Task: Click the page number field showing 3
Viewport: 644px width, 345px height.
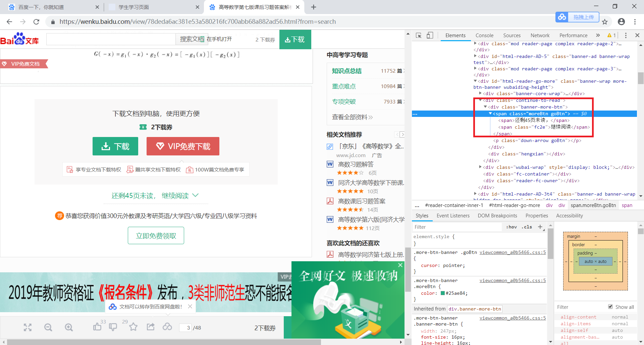Action: tap(185, 328)
